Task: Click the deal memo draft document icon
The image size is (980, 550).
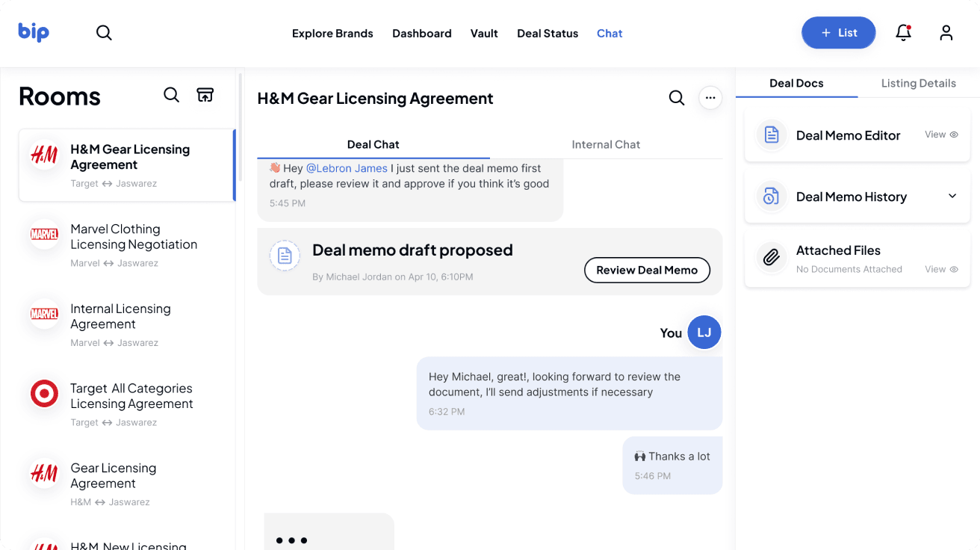Action: [x=285, y=256]
